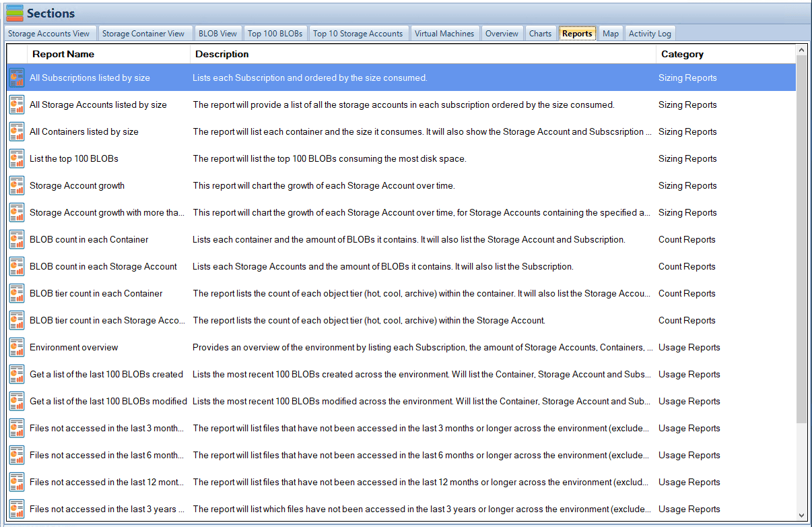
Task: Click the icon for All Containers listed by size
Action: (17, 132)
